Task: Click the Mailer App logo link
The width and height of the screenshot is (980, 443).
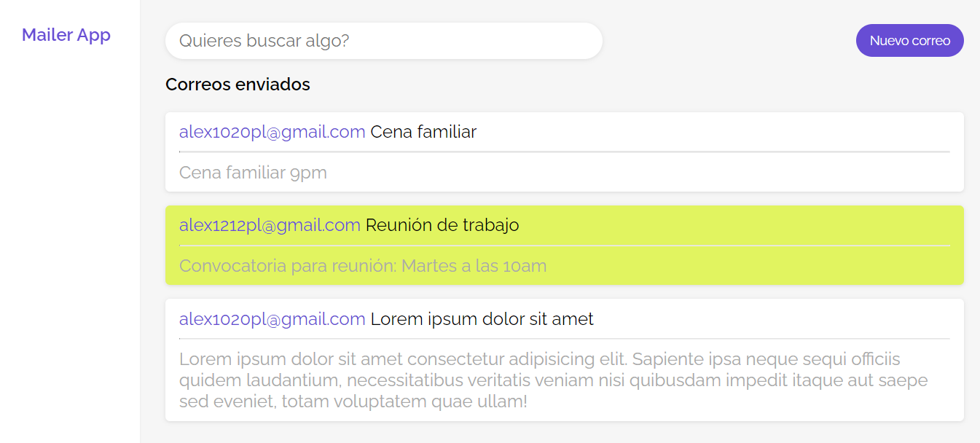Action: (66, 35)
